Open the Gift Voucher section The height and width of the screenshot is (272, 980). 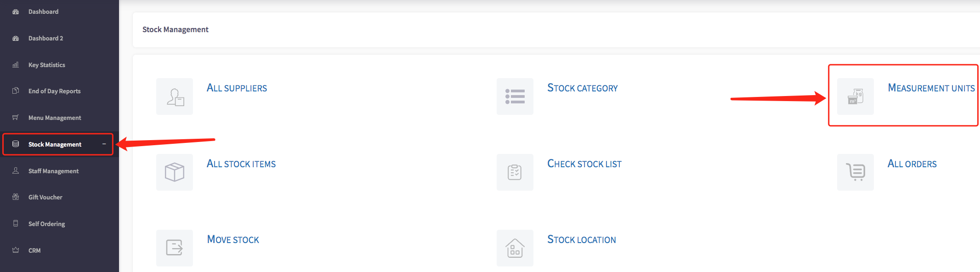pos(45,197)
